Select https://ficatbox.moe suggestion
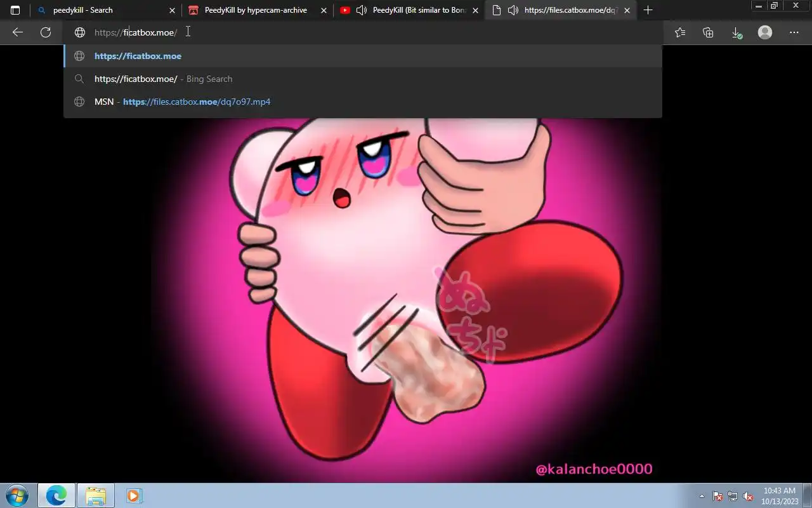Screen dimensions: 812x508 (x=363, y=56)
